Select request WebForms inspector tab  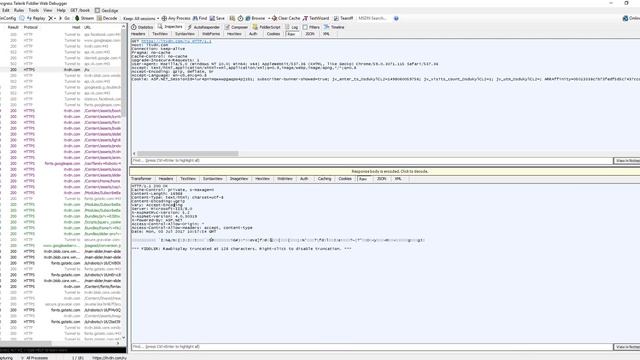point(211,34)
